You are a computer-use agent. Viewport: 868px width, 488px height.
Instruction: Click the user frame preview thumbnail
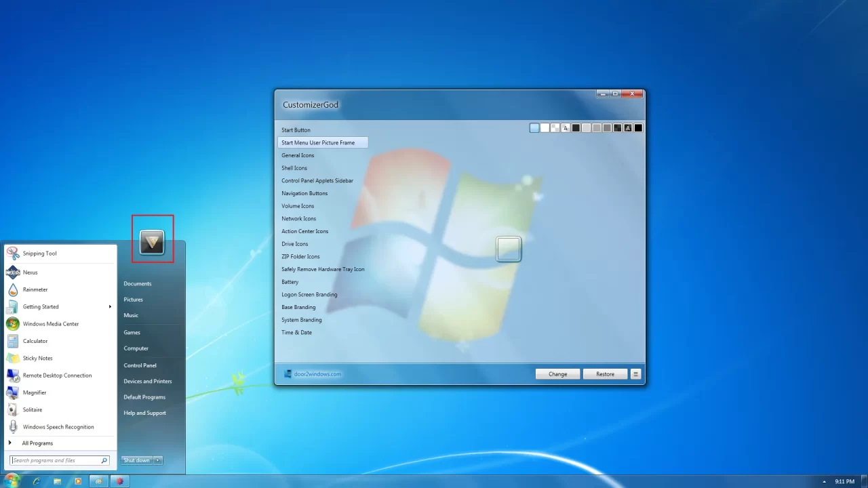pyautogui.click(x=509, y=249)
